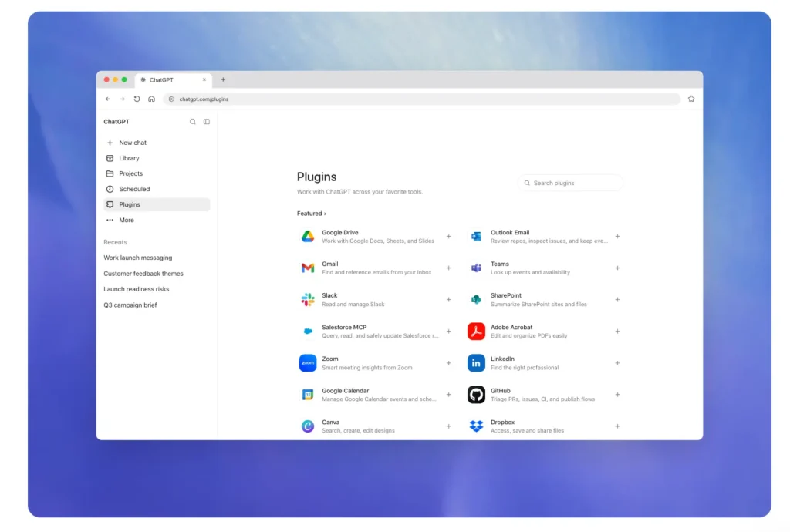Open a new browser tab
This screenshot has width=790, height=532.
(223, 79)
